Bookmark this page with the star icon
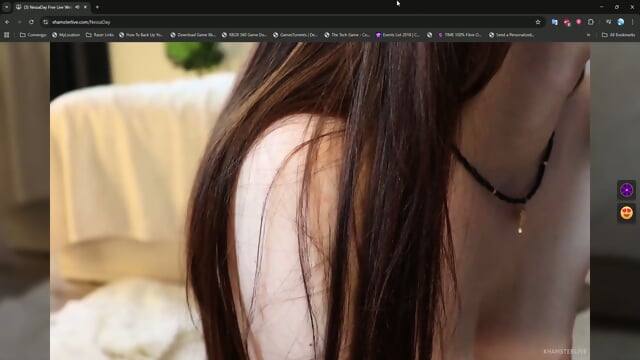This screenshot has width=640, height=360. tap(538, 22)
